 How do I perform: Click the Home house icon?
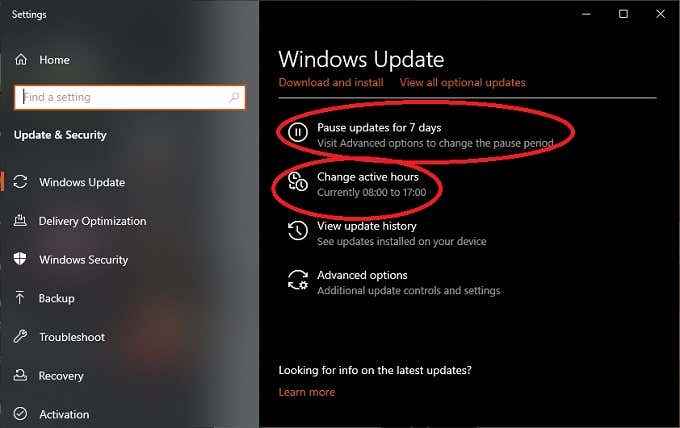[21, 59]
